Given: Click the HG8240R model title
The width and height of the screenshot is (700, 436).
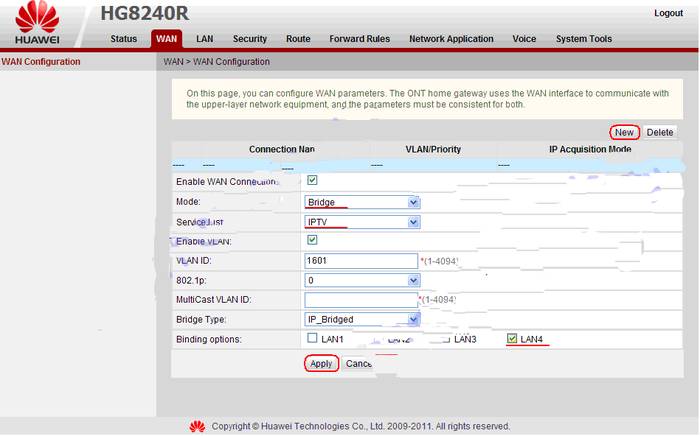Looking at the screenshot, I should click(145, 13).
